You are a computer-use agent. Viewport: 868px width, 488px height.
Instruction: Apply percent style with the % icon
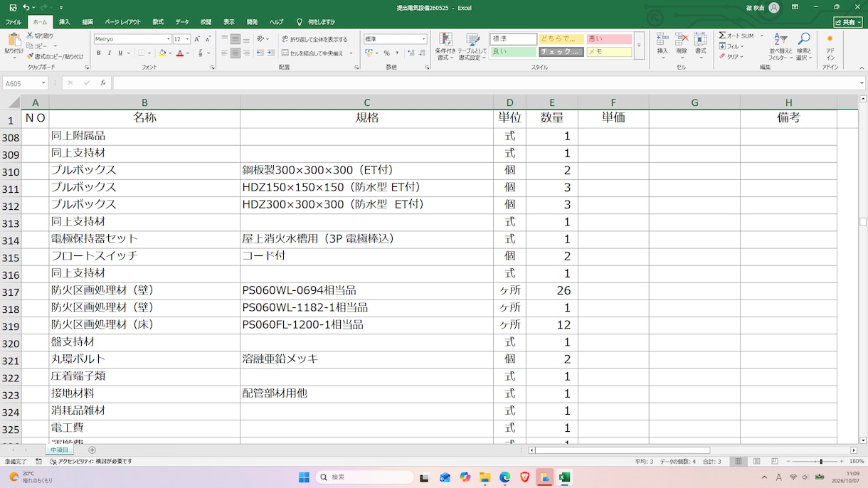(386, 53)
